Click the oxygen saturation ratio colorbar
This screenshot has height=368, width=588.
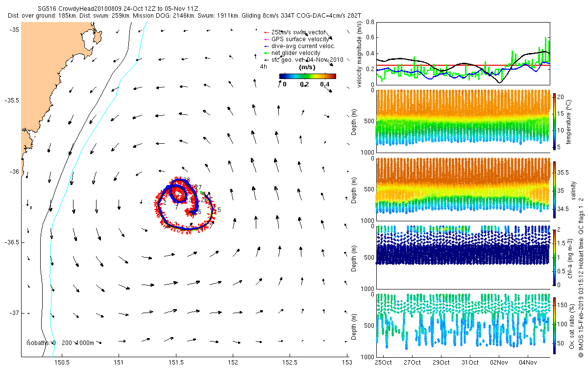pyautogui.click(x=554, y=325)
